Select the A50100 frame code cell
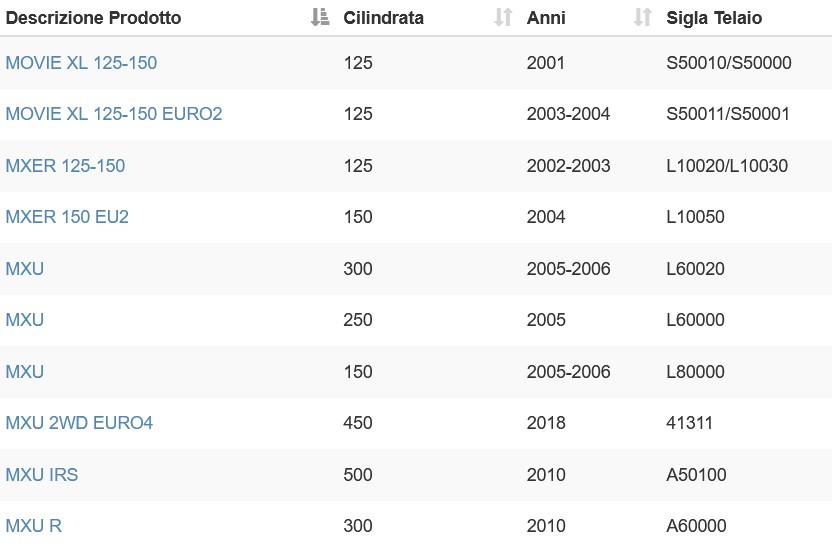This screenshot has width=832, height=547. [696, 474]
